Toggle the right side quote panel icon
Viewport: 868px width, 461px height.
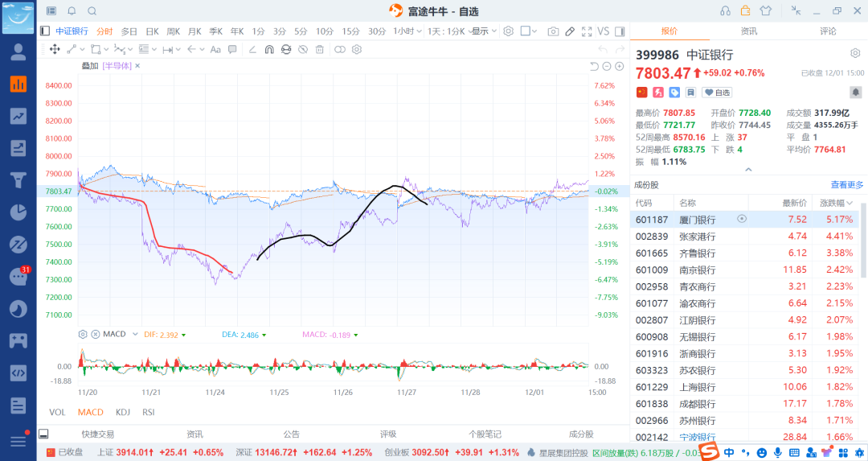point(620,31)
